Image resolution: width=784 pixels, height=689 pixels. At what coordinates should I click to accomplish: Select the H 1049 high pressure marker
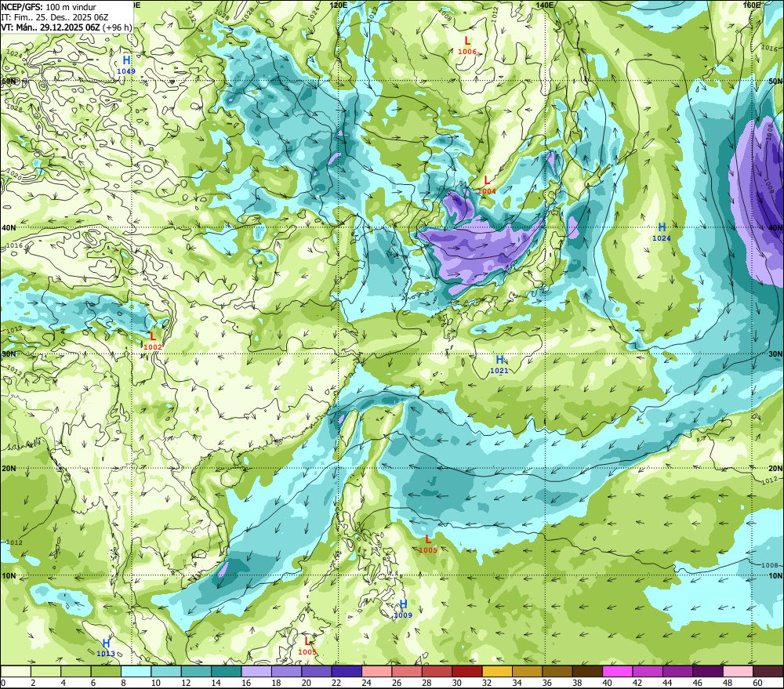(x=126, y=65)
